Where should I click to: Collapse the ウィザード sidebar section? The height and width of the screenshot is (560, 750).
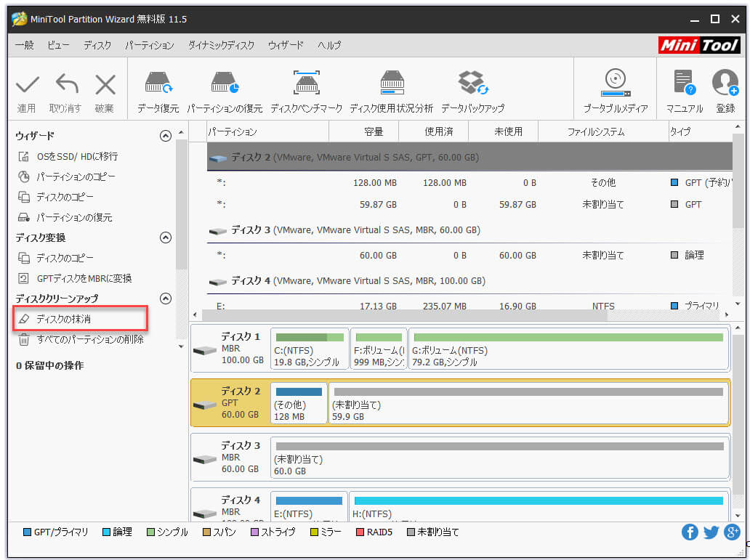coord(165,135)
